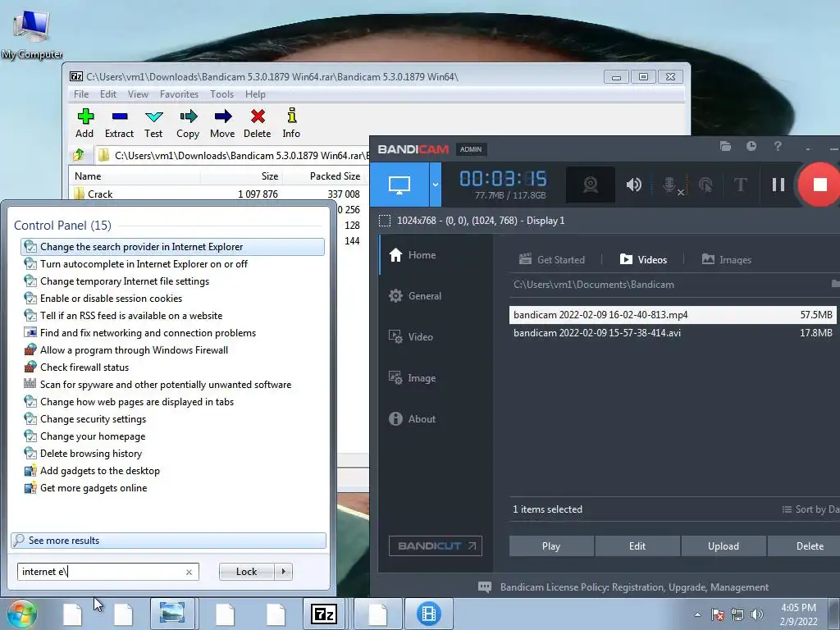The height and width of the screenshot is (630, 840).
Task: Open the Bandicut link button
Action: 435,546
